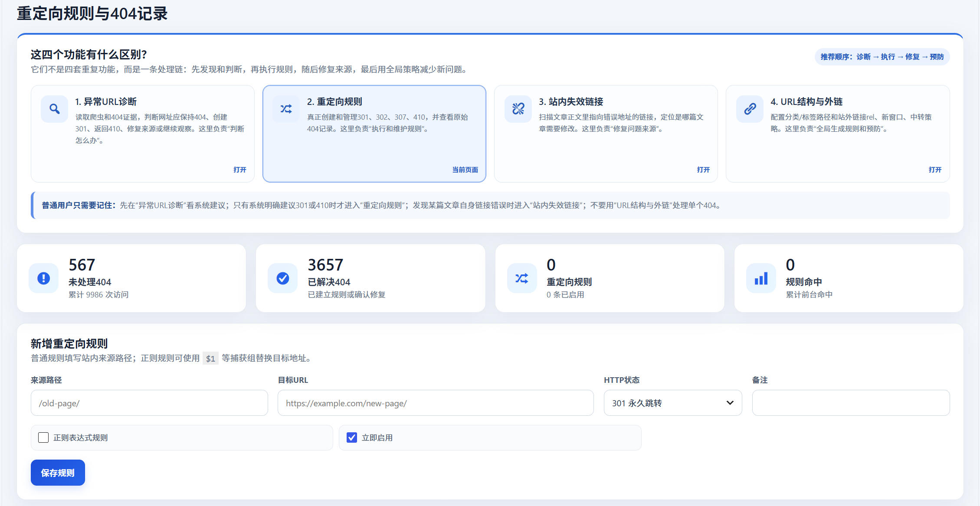Viewport: 980px width, 506px height.
Task: Click the shuffle icon beside 重定向规则 stat
Action: tap(522, 278)
